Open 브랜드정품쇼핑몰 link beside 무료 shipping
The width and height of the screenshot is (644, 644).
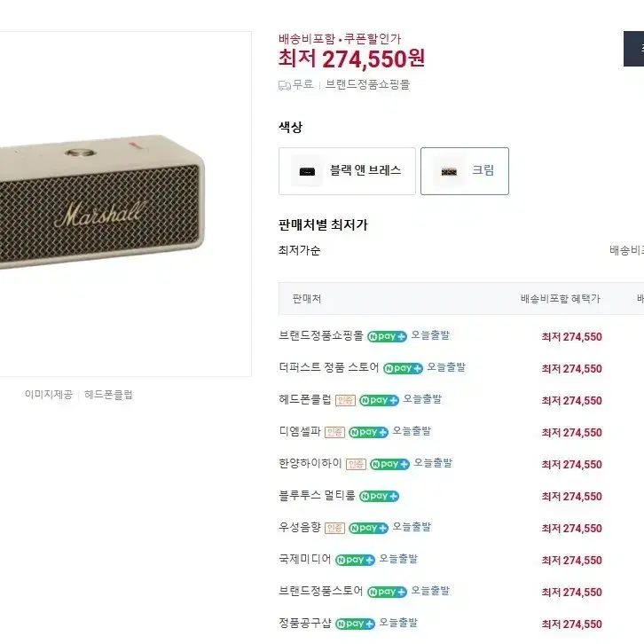367,85
